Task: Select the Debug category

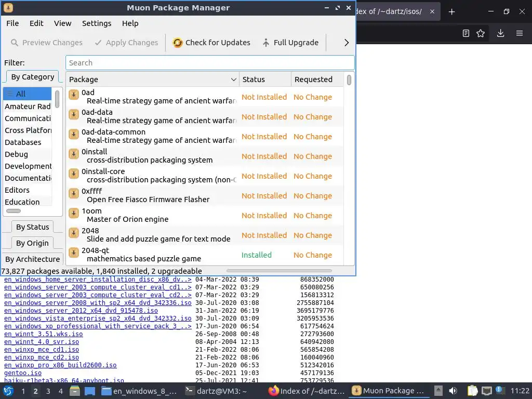Action: 28,154
